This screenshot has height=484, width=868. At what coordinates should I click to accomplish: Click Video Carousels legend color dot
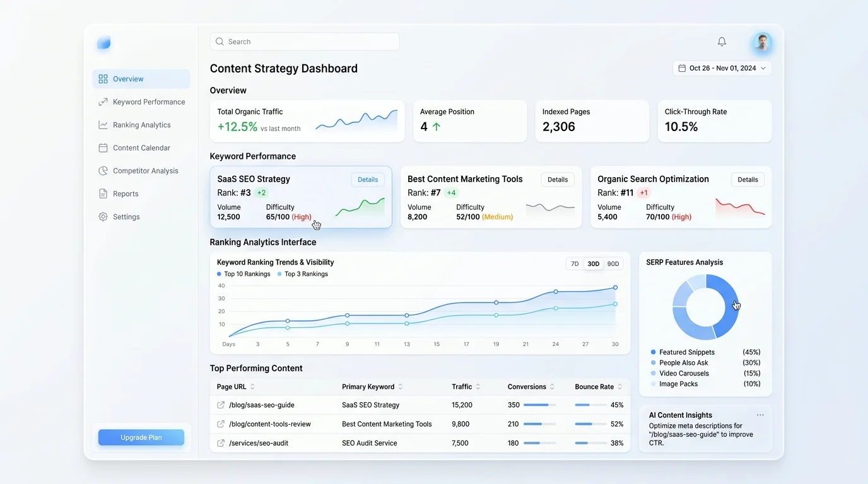(653, 374)
